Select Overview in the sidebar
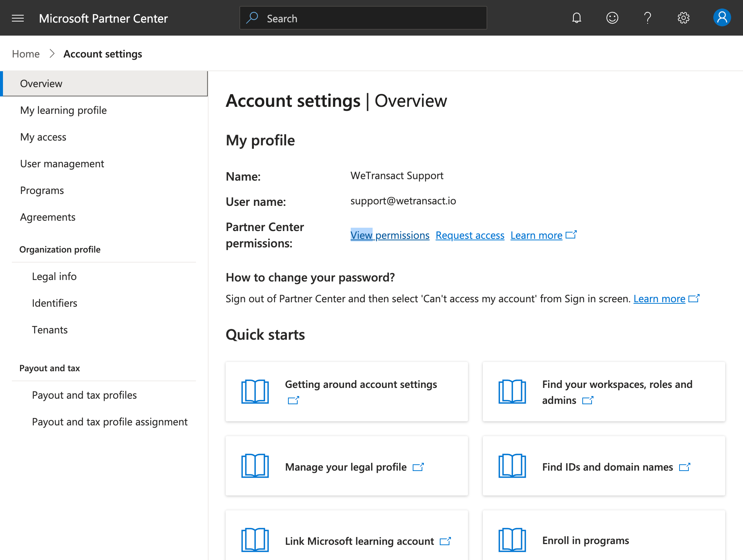 click(x=104, y=83)
